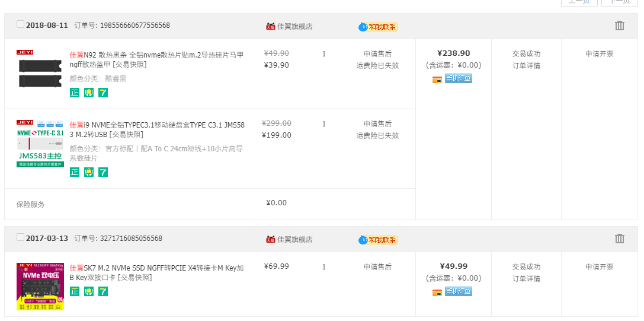Click 运费险已失效 on the N92 item row

click(x=377, y=65)
